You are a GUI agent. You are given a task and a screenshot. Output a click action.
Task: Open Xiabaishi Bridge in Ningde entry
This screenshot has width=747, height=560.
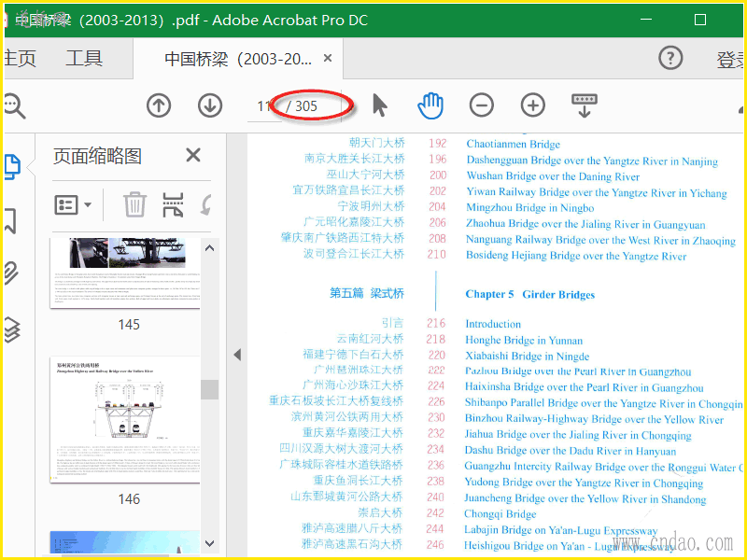[x=528, y=356]
